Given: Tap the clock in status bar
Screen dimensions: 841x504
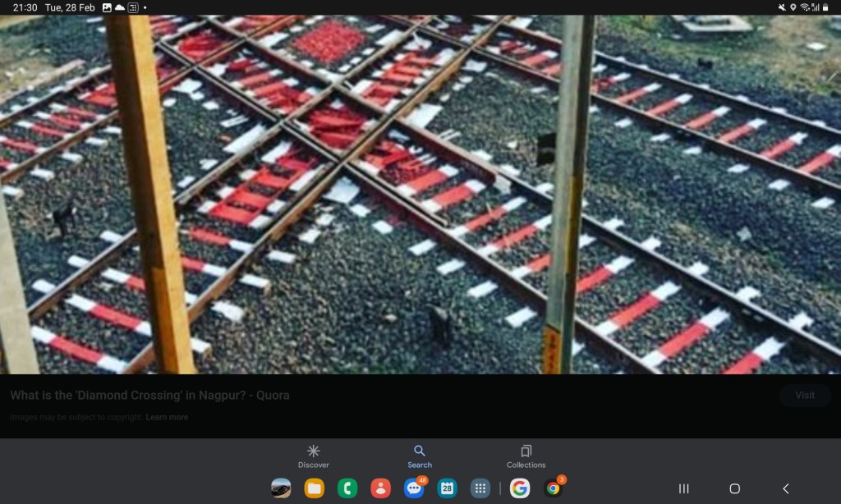Looking at the screenshot, I should 25,7.
